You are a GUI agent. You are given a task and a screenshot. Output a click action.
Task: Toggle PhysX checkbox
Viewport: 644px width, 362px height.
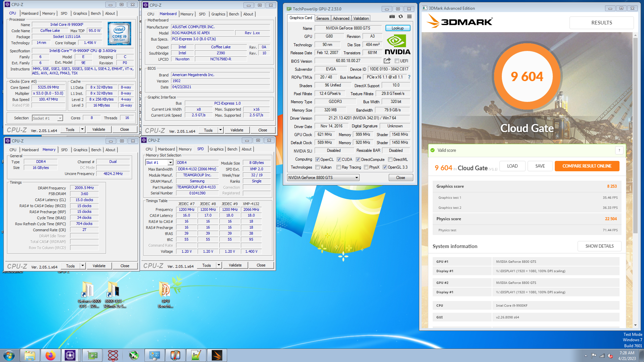pos(366,167)
